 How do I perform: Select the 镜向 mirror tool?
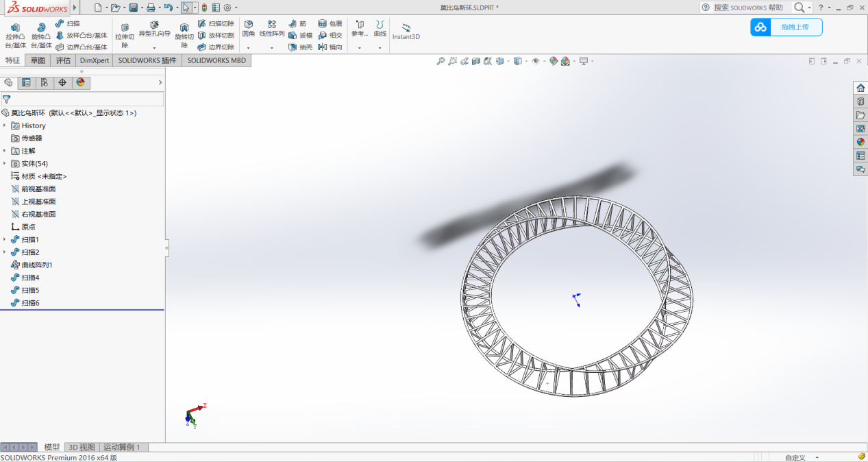330,47
